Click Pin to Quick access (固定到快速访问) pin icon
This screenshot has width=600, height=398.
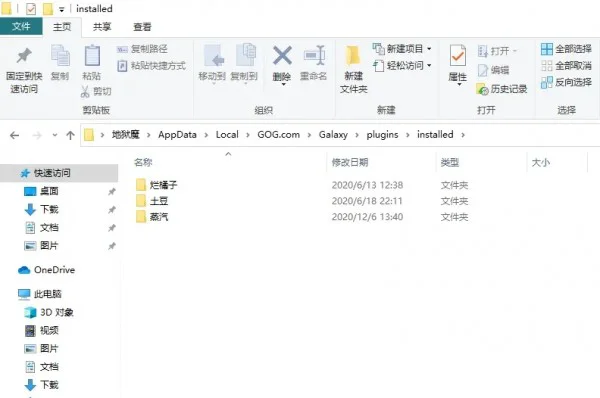24,55
